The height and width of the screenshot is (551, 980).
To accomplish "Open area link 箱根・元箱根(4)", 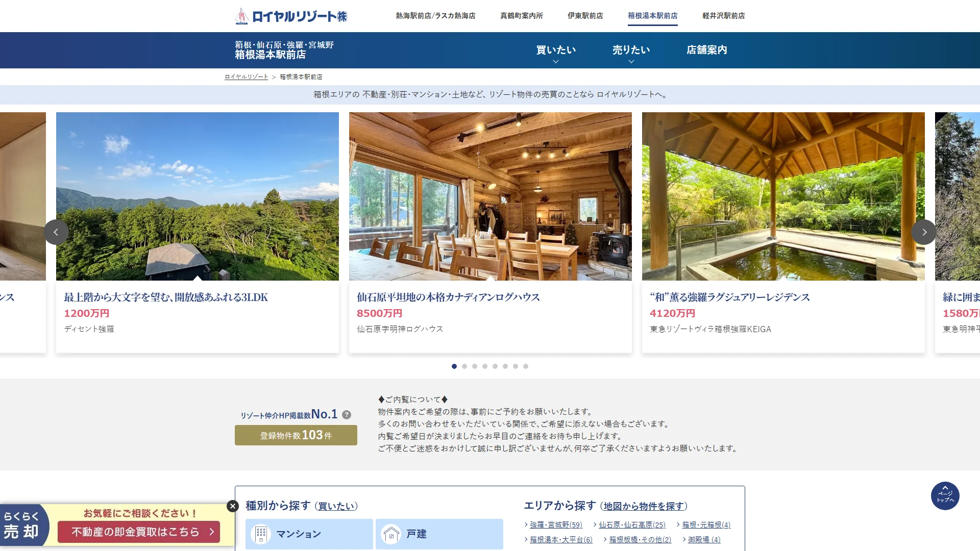I will coord(706,525).
